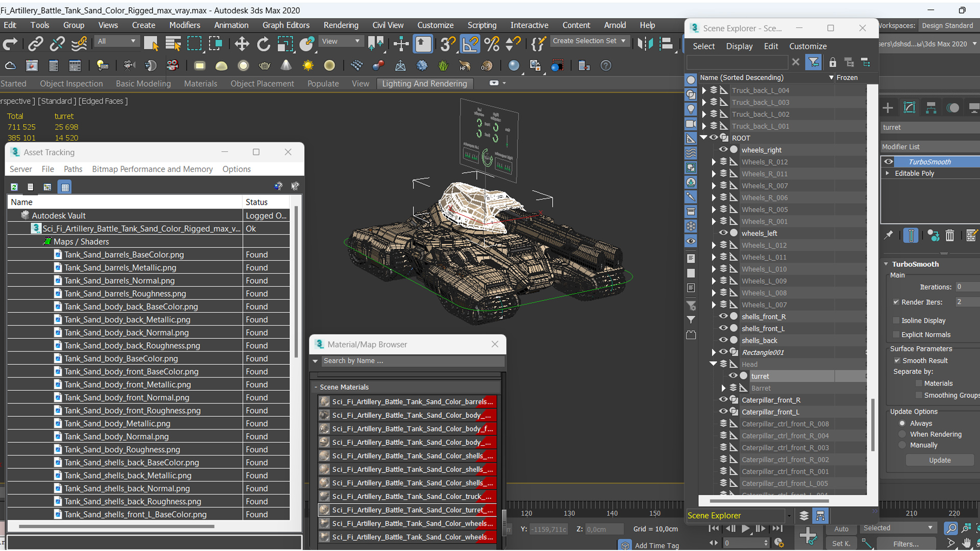Select the Rotate tool in main toolbar

click(263, 44)
